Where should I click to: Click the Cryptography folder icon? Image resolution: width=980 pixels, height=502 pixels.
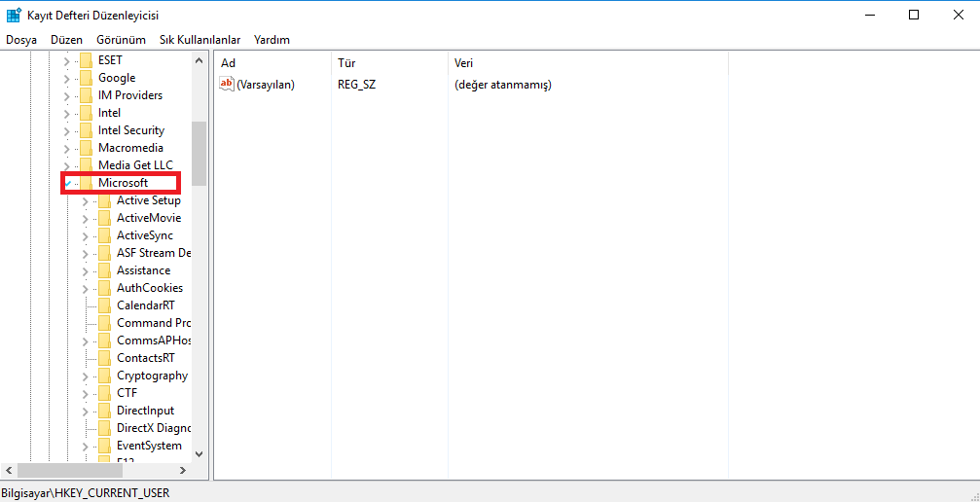[x=104, y=376]
